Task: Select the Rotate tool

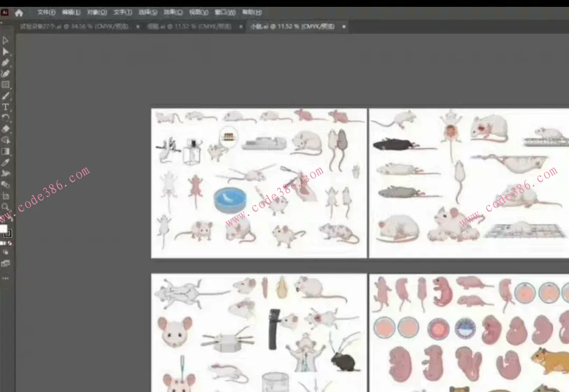Action: 5,117
